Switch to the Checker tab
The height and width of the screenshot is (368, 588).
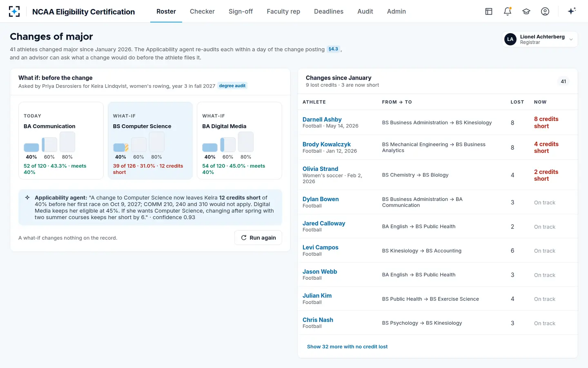[202, 11]
